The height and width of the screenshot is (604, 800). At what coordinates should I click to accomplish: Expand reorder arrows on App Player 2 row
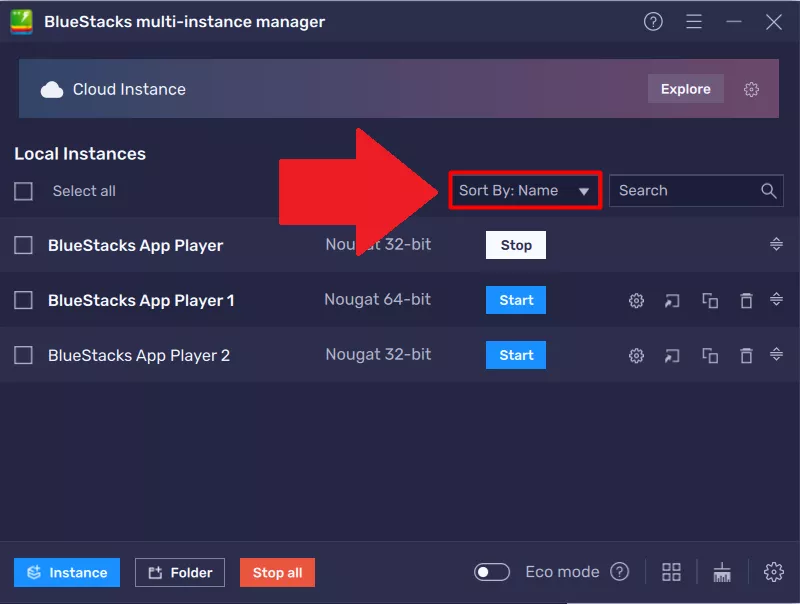tap(778, 355)
